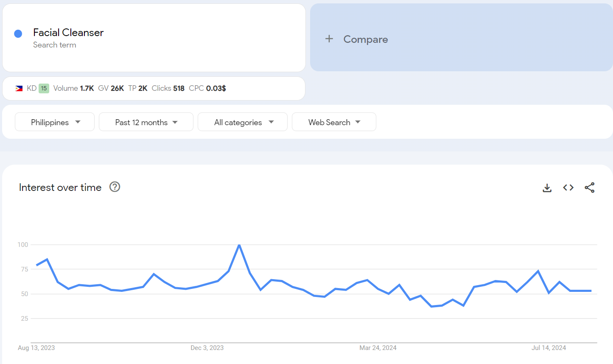Click the chart peak reaching 100
The height and width of the screenshot is (364, 613).
point(239,245)
